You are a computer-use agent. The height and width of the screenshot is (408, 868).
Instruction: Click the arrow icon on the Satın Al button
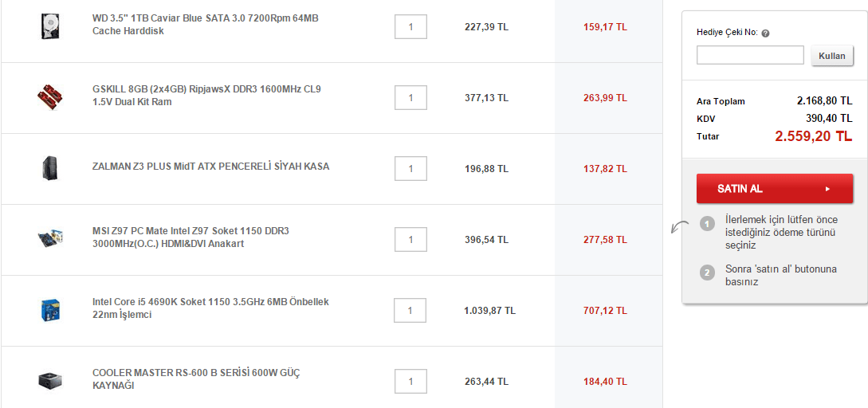coord(827,189)
